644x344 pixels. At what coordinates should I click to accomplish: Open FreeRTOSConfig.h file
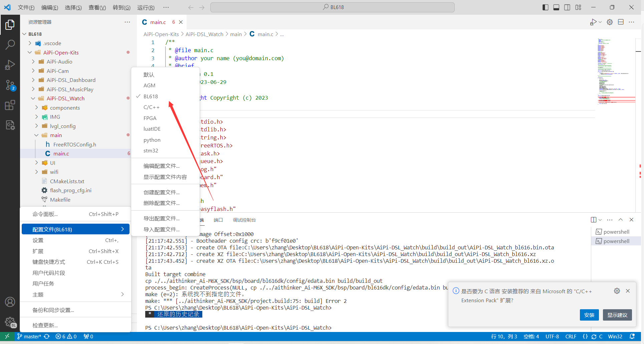pos(75,144)
